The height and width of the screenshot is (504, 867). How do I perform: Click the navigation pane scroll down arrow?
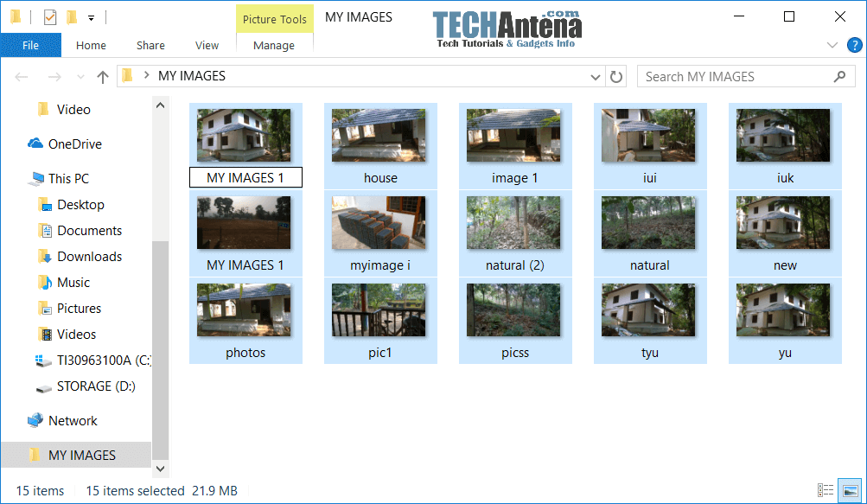point(161,469)
